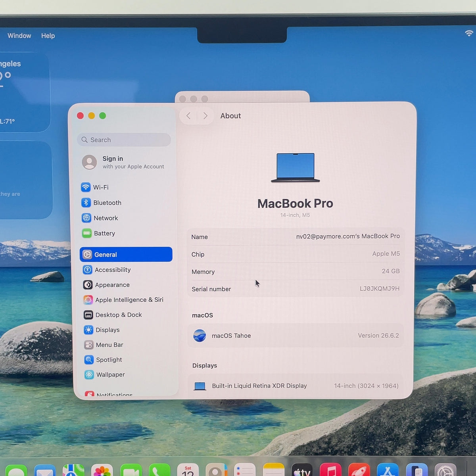Go forward with the right chevron button
The height and width of the screenshot is (476, 476).
point(205,116)
